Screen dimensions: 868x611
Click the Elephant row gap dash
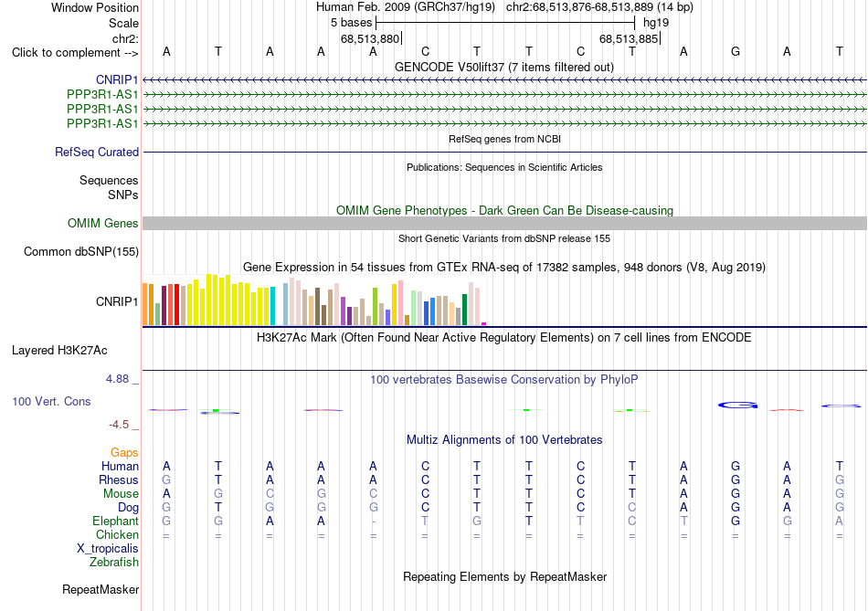tap(374, 521)
